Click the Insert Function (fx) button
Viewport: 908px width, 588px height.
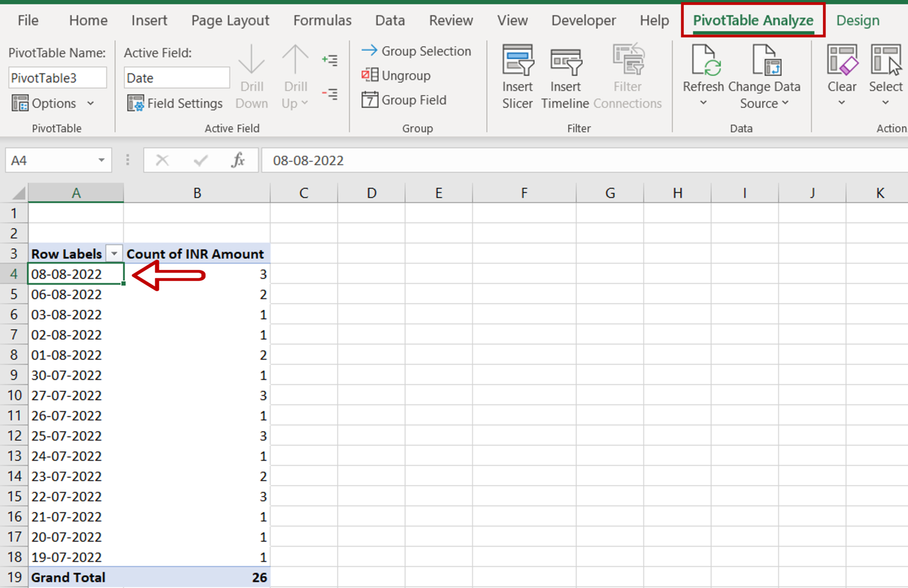(238, 160)
